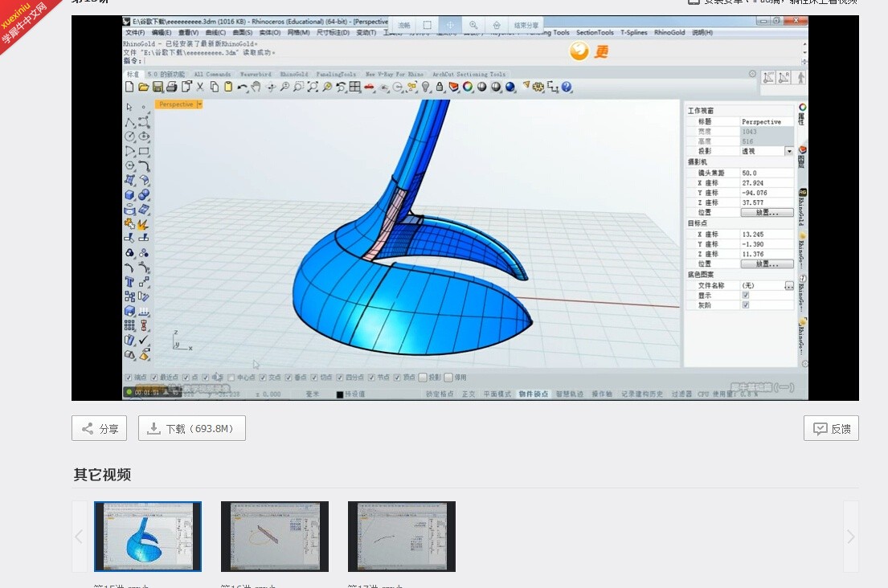Image resolution: width=888 pixels, height=588 pixels.
Task: Click the light bulb hide objects icon
Action: (x=426, y=87)
